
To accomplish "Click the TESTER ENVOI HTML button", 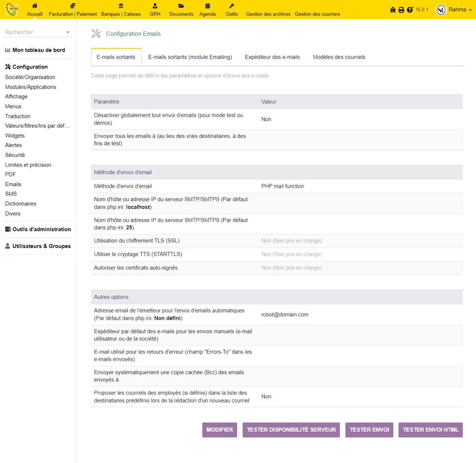I will pyautogui.click(x=430, y=430).
